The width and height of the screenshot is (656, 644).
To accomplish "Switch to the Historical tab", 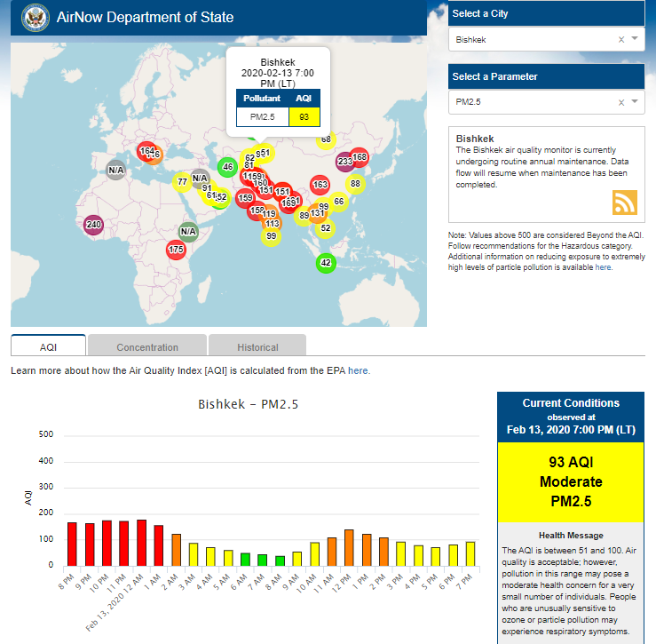I will (x=257, y=347).
